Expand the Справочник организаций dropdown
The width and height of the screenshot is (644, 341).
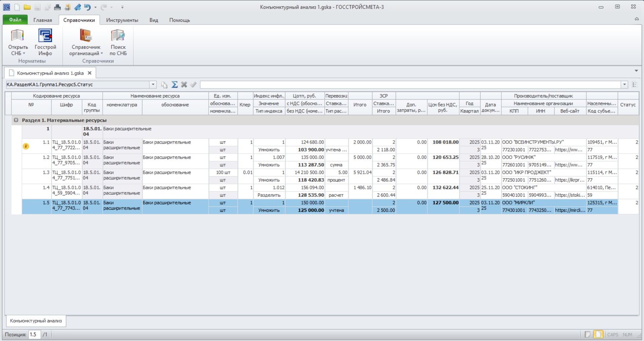(x=86, y=42)
